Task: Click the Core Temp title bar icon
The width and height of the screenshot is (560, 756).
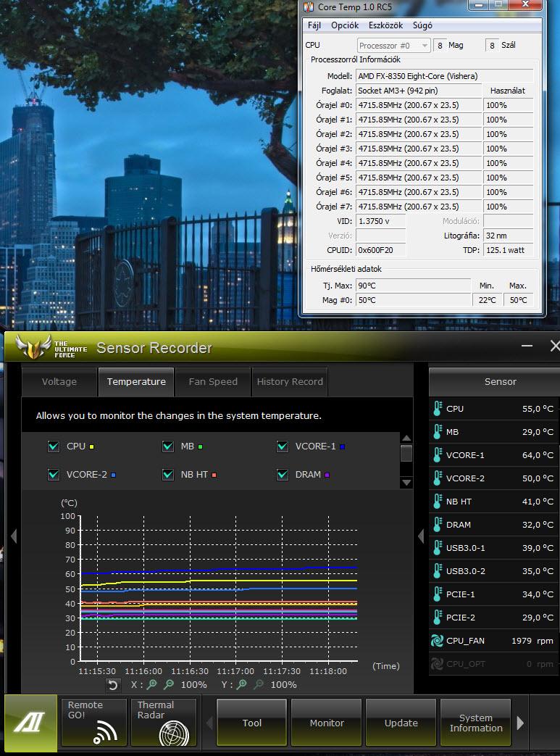Action: pyautogui.click(x=309, y=7)
